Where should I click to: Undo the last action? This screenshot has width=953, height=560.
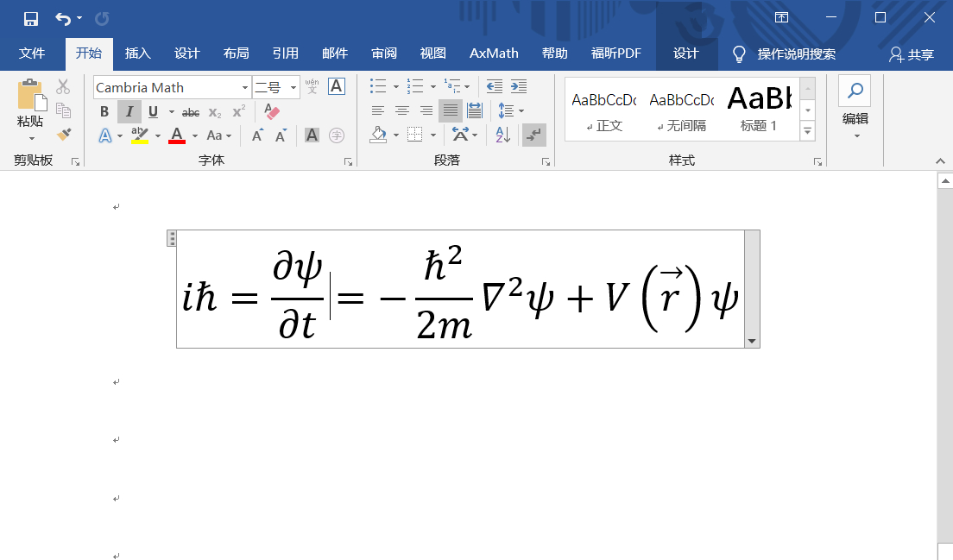click(x=63, y=19)
